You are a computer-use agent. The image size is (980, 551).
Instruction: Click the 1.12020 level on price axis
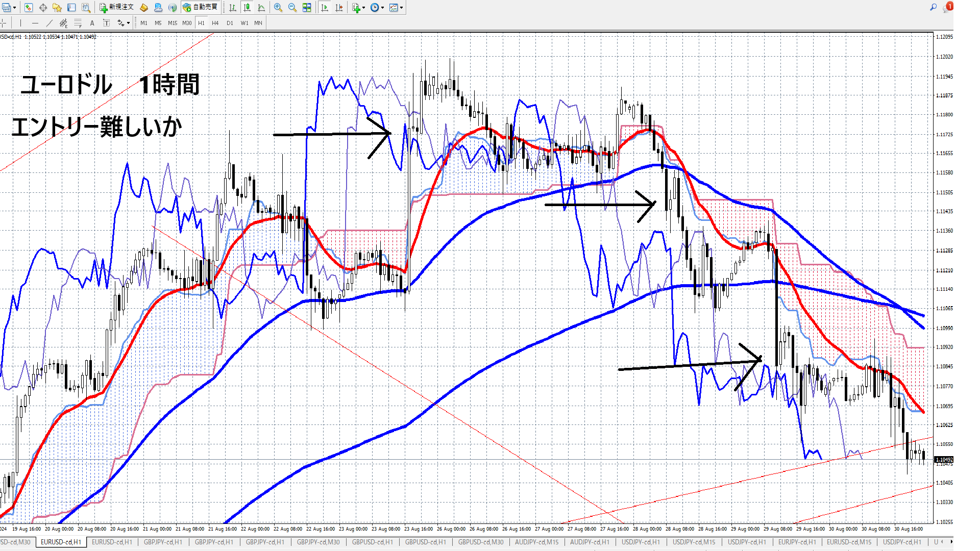pyautogui.click(x=944, y=57)
